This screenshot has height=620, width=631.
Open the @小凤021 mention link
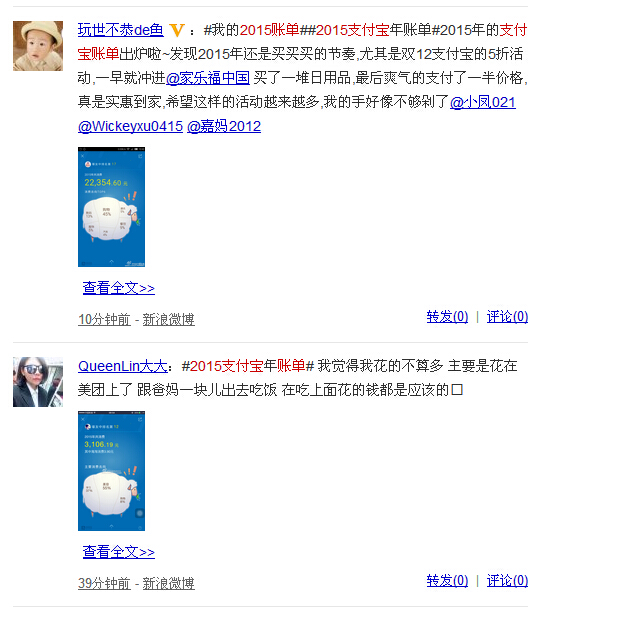(x=483, y=102)
